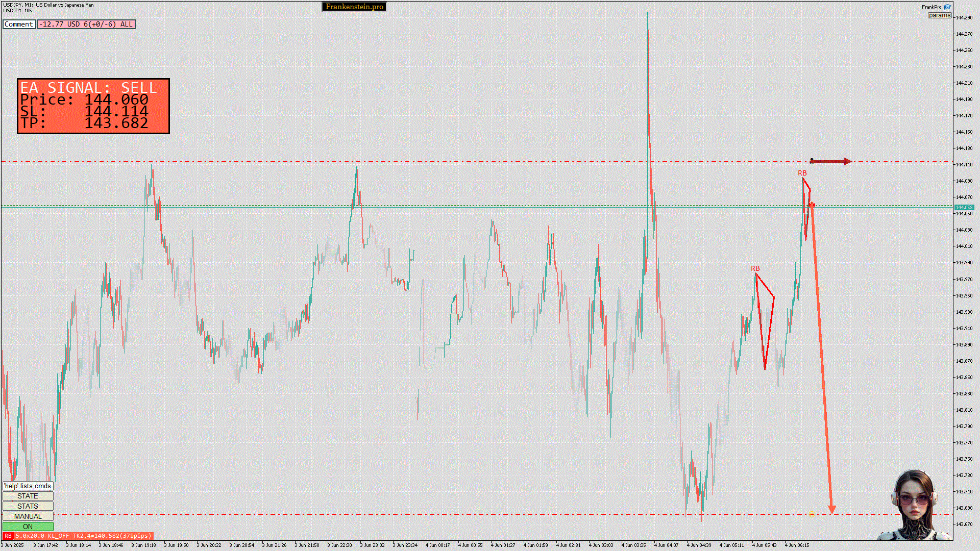Click the 'help' lists cmds input field
This screenshot has width=980, height=551.
click(x=28, y=486)
